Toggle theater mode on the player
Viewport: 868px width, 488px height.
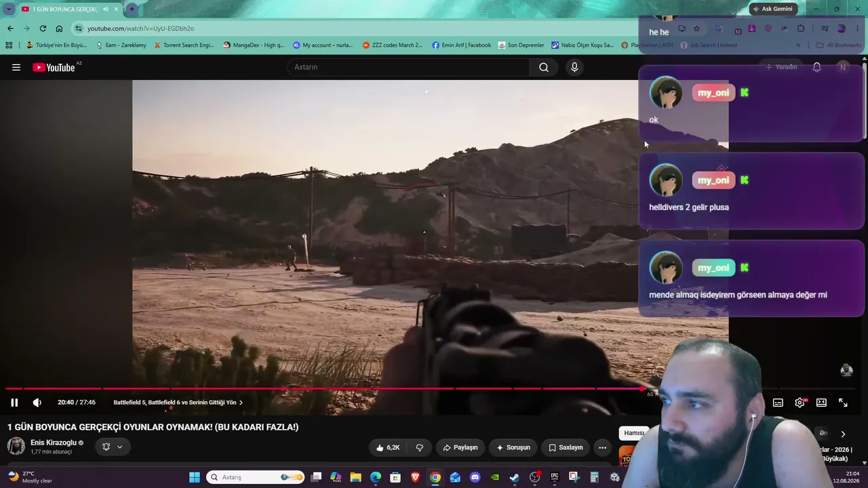(821, 403)
